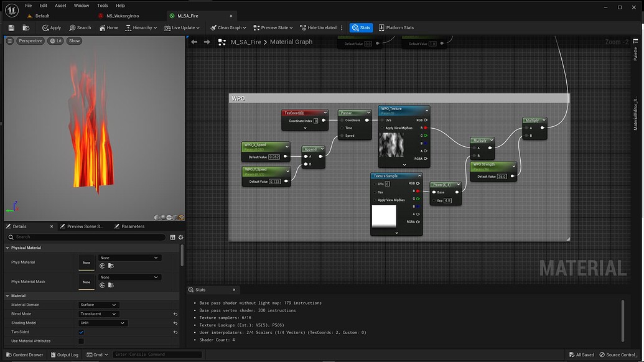This screenshot has width=644, height=362.
Task: Save the material asset
Action: tap(10, 27)
